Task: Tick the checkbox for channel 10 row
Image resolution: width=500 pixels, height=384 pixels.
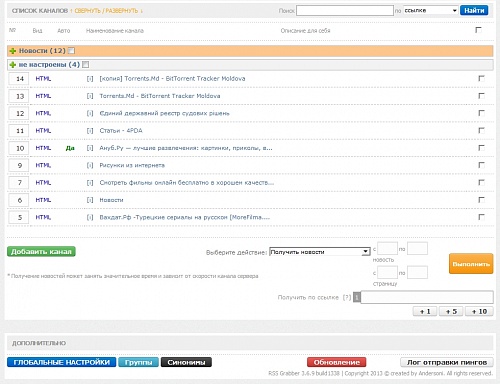Action: pos(481,148)
